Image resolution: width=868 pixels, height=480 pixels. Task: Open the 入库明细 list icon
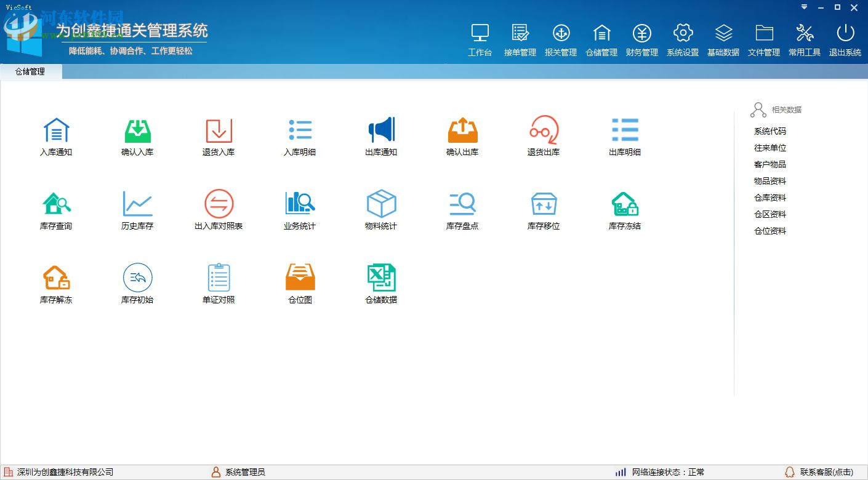click(x=300, y=130)
